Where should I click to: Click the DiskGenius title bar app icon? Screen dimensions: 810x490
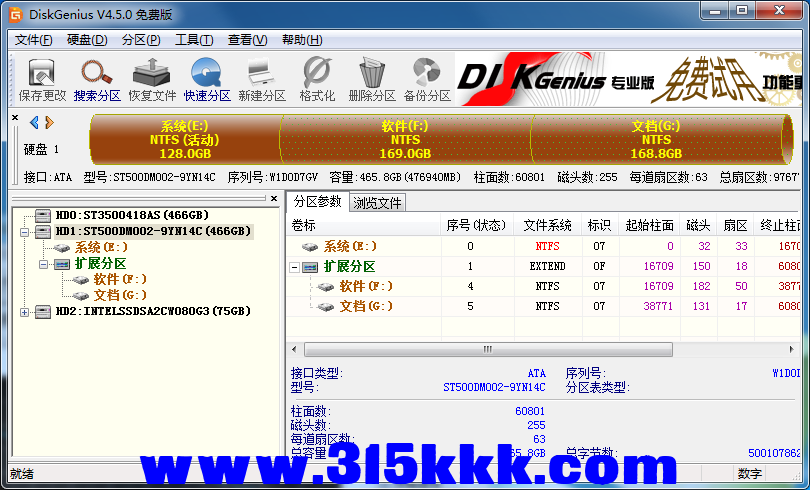(15, 14)
